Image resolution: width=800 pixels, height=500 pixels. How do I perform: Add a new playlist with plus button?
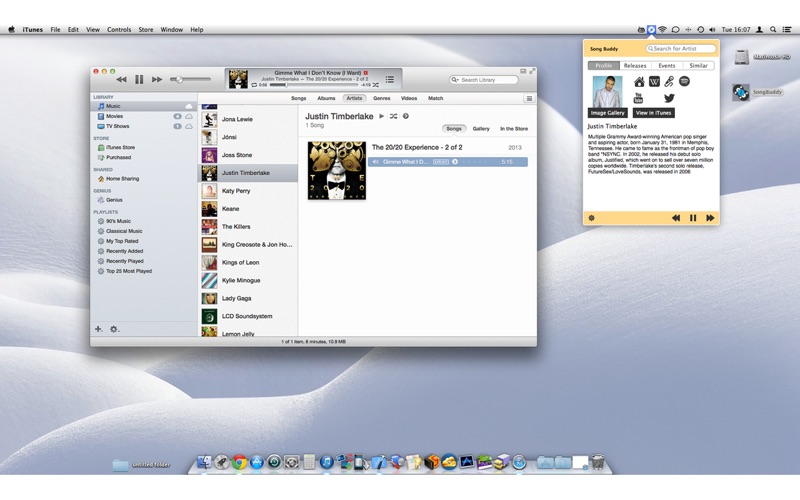98,329
